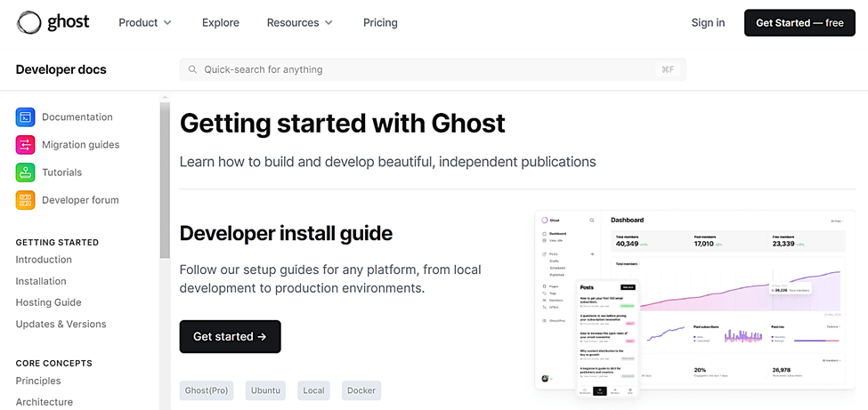
Task: Open the Resources dropdown menu
Action: [x=299, y=22]
